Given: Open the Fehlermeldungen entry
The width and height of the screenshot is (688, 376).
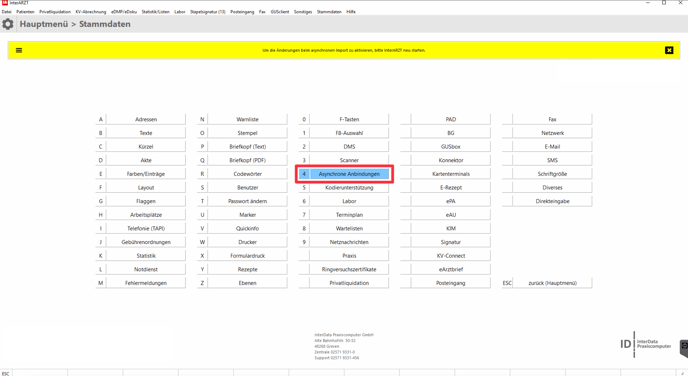Looking at the screenshot, I should (x=146, y=283).
